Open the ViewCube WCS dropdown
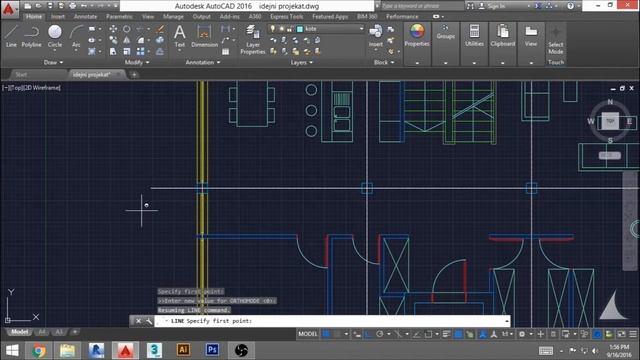Screen dimensions: 640x360 tap(610, 155)
